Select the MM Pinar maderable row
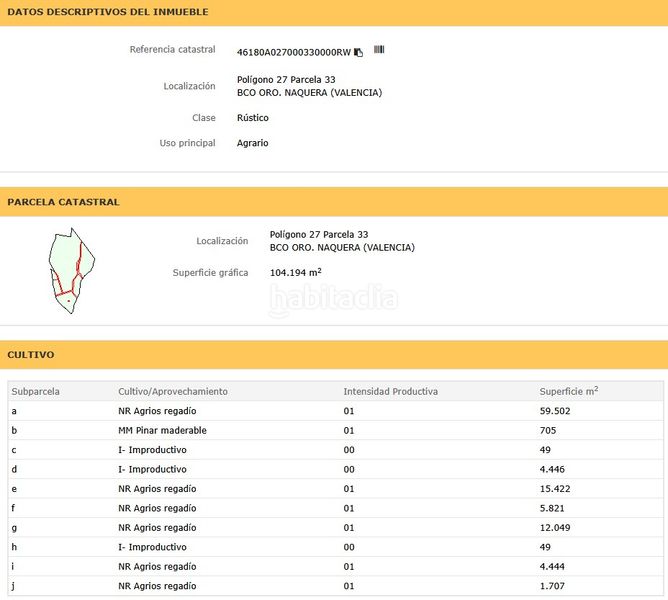The image size is (668, 600). pos(336,430)
